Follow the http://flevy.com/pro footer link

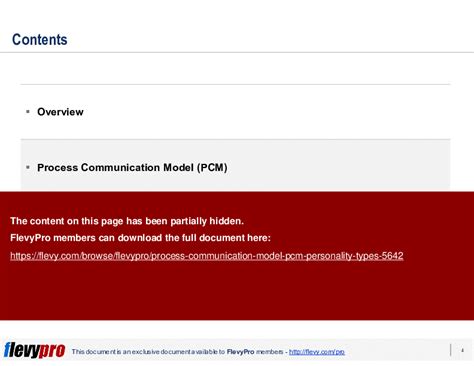pos(317,352)
